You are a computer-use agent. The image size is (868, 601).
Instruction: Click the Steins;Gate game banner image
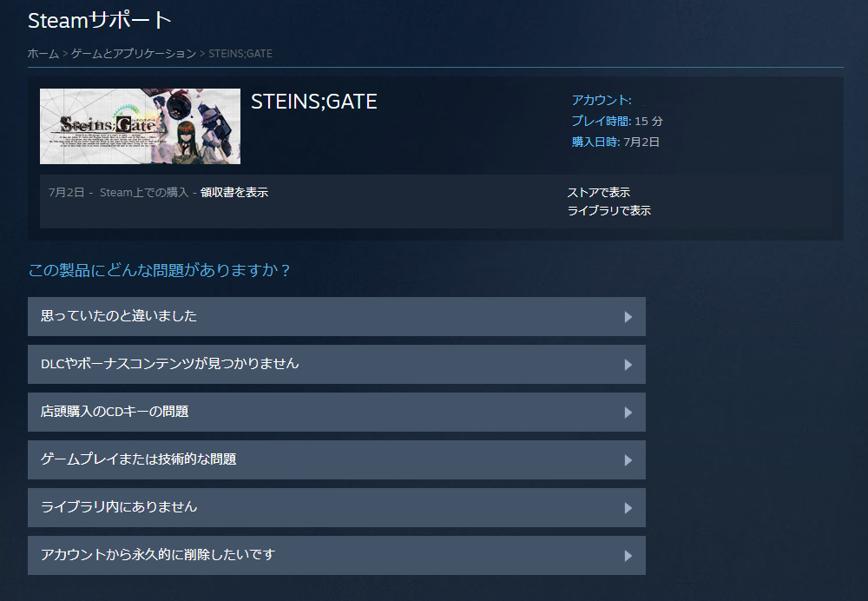[140, 126]
